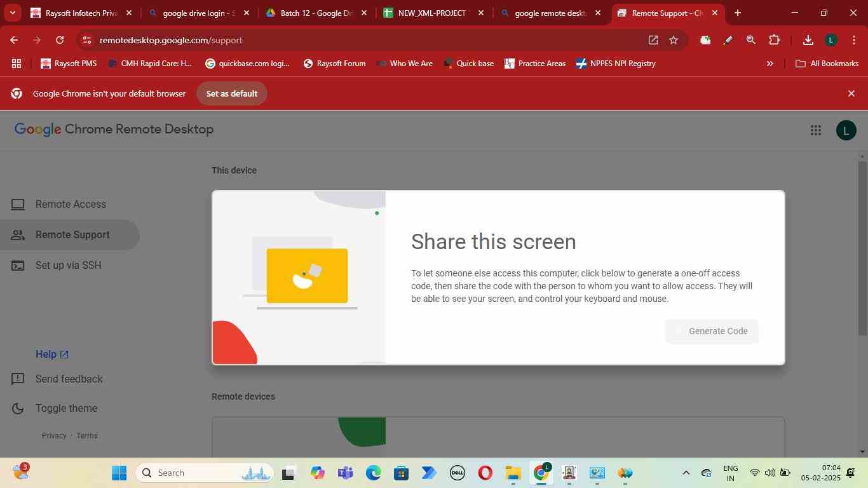Open NPPES NPI Registry bookmark
The width and height of the screenshot is (868, 488).
point(616,64)
